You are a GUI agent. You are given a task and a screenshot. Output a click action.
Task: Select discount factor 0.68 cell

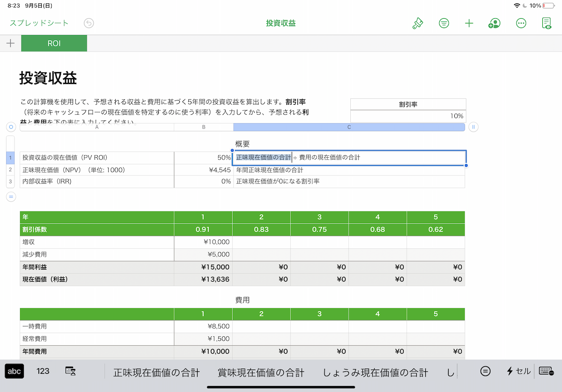(377, 230)
